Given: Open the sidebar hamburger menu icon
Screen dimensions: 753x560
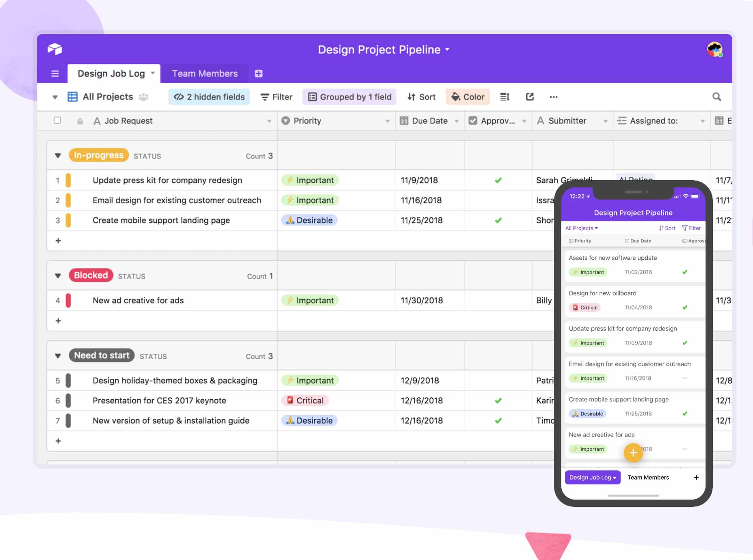Looking at the screenshot, I should [55, 73].
